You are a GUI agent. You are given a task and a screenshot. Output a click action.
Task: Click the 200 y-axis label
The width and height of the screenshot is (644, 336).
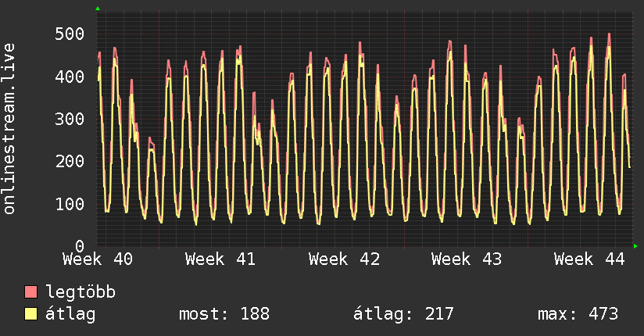coord(70,162)
